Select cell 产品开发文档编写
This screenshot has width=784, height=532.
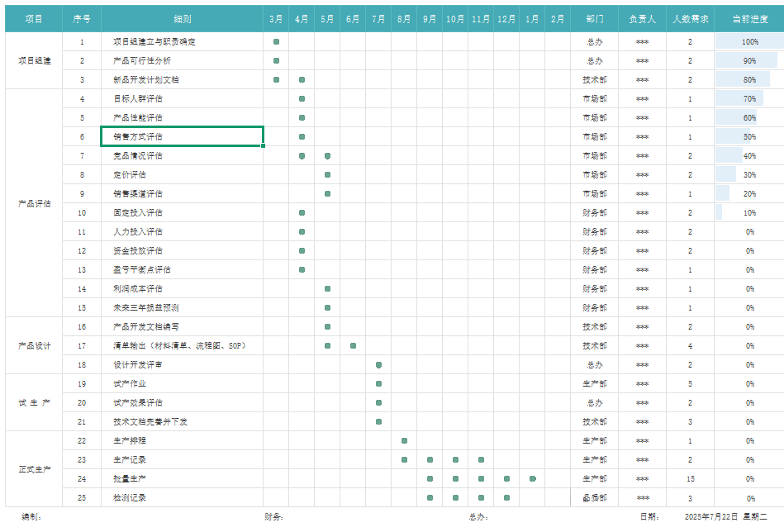click(x=182, y=327)
